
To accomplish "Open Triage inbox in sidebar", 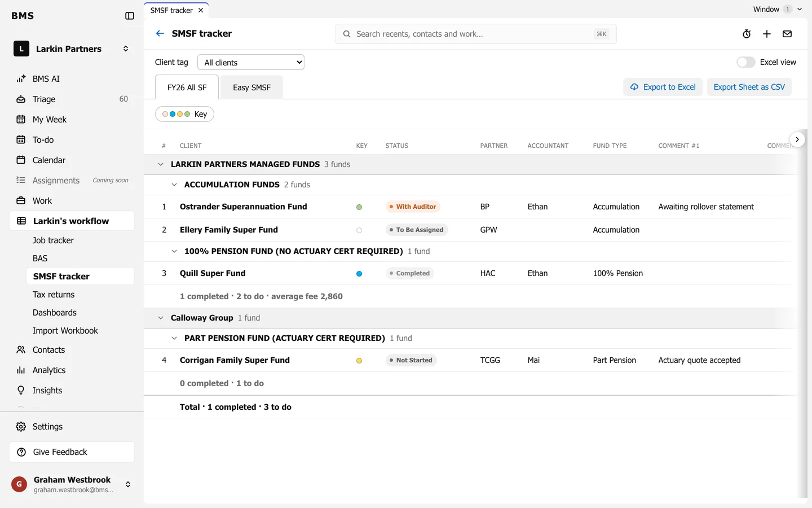I will (72, 99).
